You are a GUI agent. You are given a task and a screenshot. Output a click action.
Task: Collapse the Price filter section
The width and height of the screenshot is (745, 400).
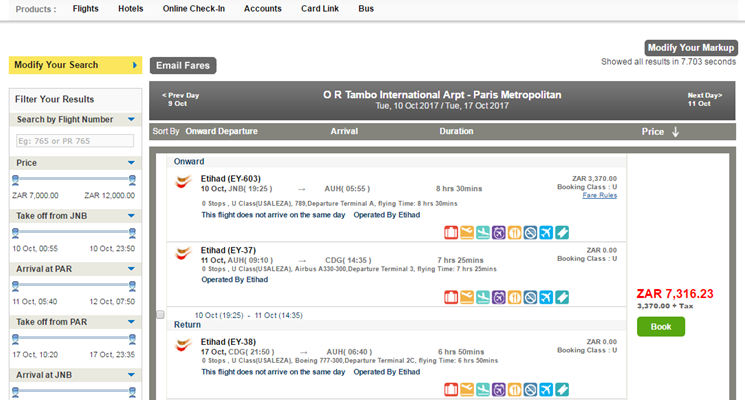tap(131, 162)
